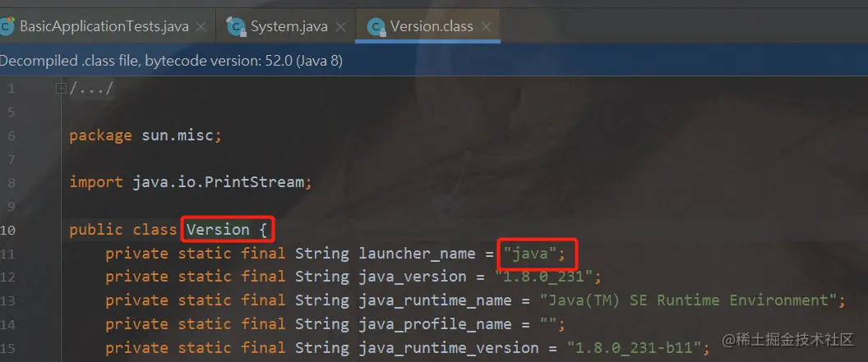
Task: Click "sun.misc" in package statement
Action: click(178, 135)
